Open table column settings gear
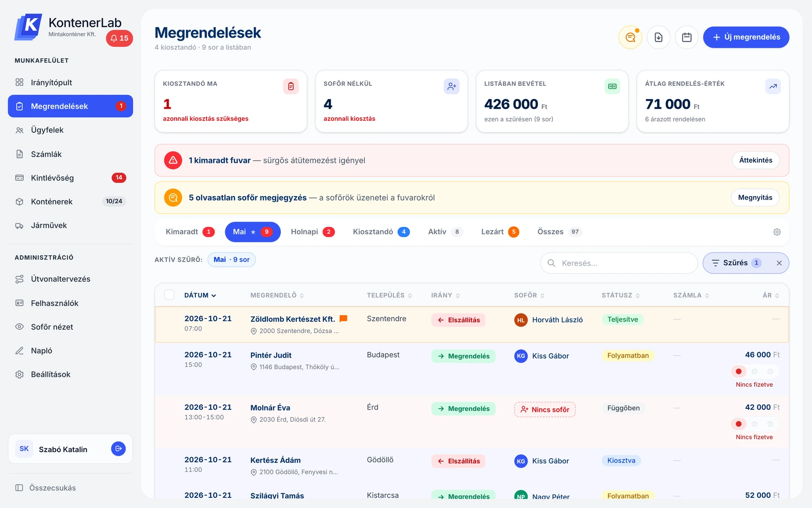Image resolution: width=812 pixels, height=508 pixels. click(777, 232)
